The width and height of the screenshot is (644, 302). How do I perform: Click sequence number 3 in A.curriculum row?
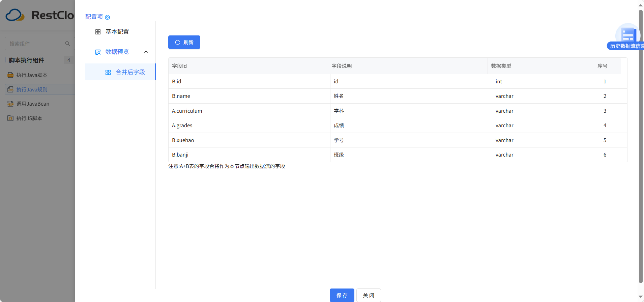point(614,111)
